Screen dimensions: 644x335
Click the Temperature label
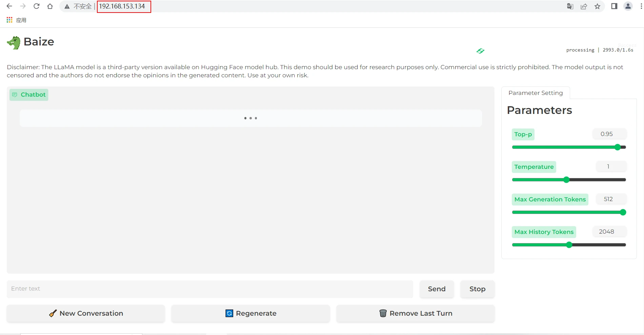pyautogui.click(x=534, y=167)
